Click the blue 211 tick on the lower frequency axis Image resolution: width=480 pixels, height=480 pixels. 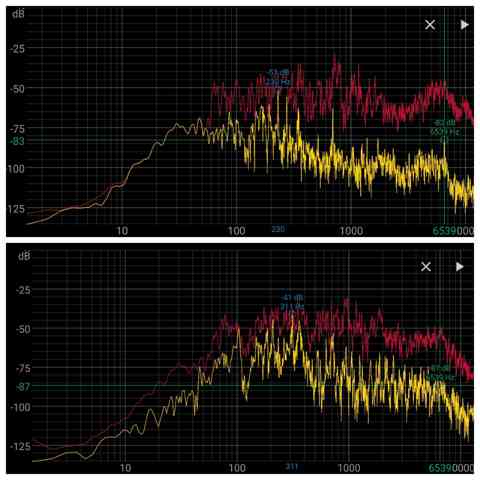coord(292,467)
